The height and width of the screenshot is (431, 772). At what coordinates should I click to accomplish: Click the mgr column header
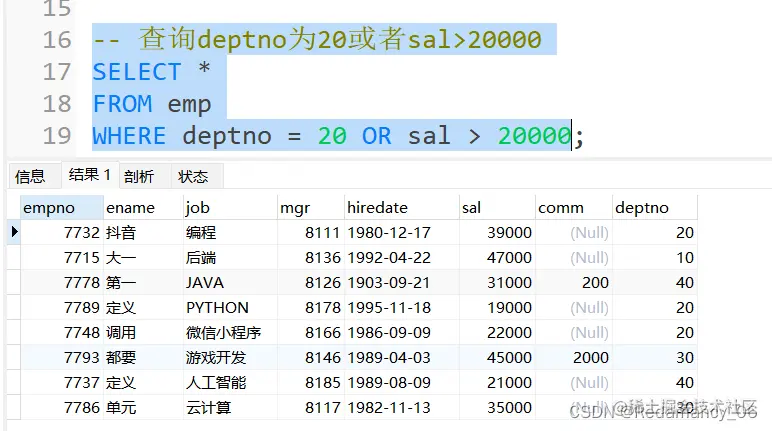pos(311,207)
